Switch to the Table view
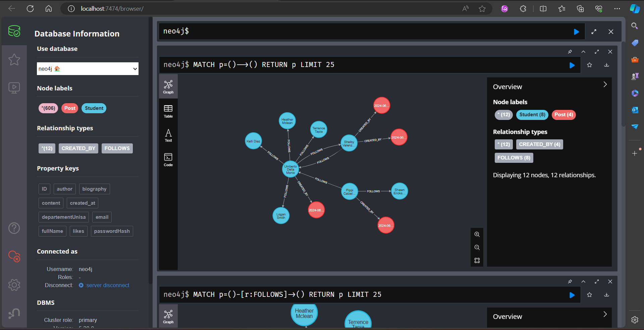The height and width of the screenshot is (330, 644). click(168, 111)
